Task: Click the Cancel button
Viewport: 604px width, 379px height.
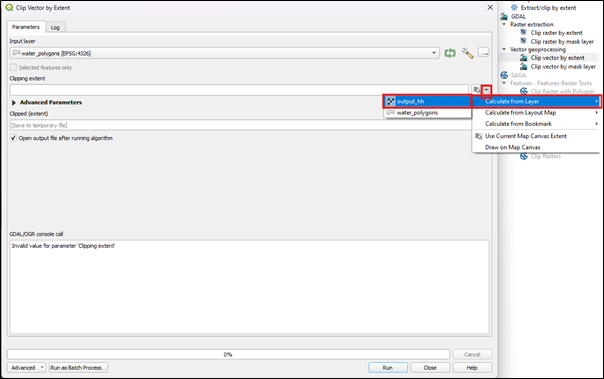Action: coord(472,354)
